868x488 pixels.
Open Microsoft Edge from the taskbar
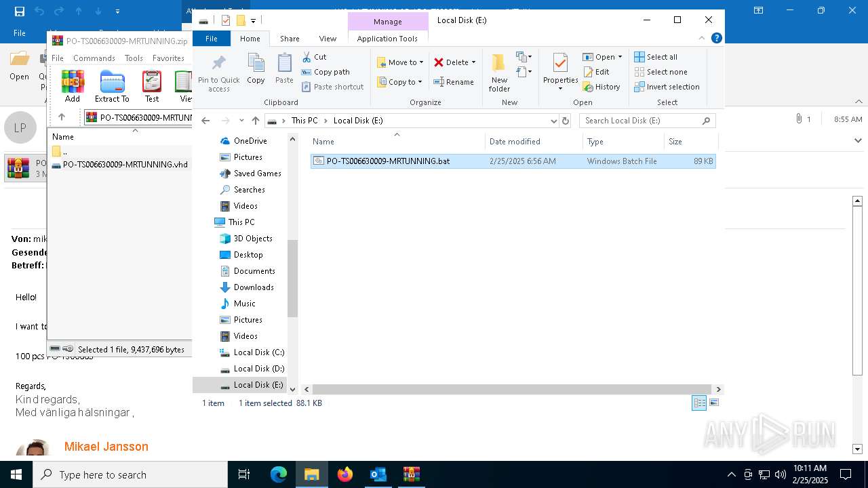click(279, 474)
